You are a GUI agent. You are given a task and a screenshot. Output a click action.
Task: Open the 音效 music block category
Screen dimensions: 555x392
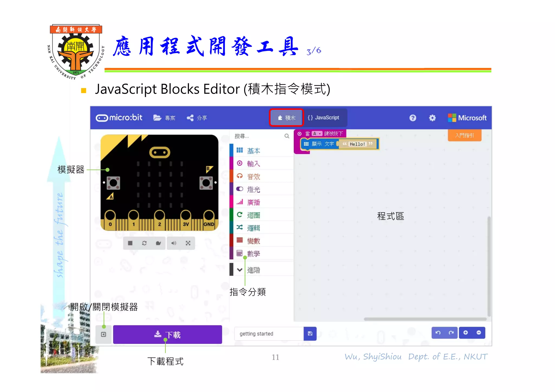click(x=262, y=177)
